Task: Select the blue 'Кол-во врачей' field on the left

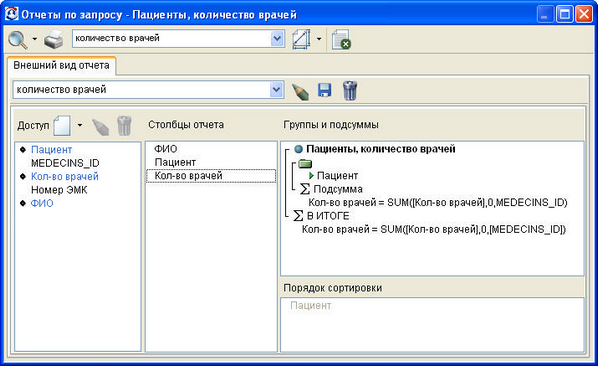Action: click(x=65, y=177)
